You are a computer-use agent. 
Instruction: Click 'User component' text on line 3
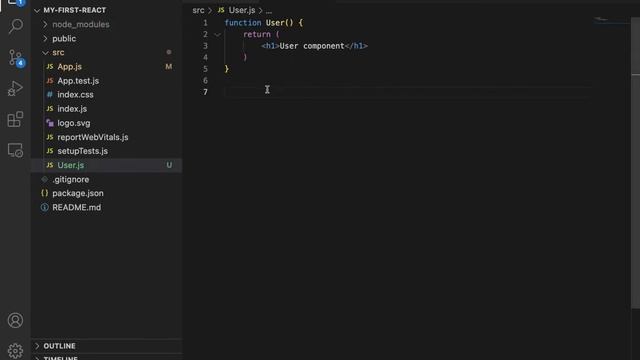312,46
